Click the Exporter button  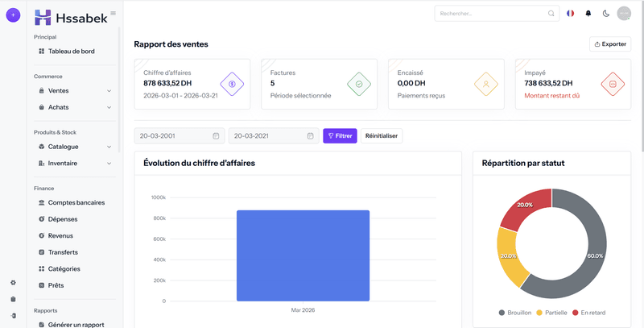[x=610, y=44]
